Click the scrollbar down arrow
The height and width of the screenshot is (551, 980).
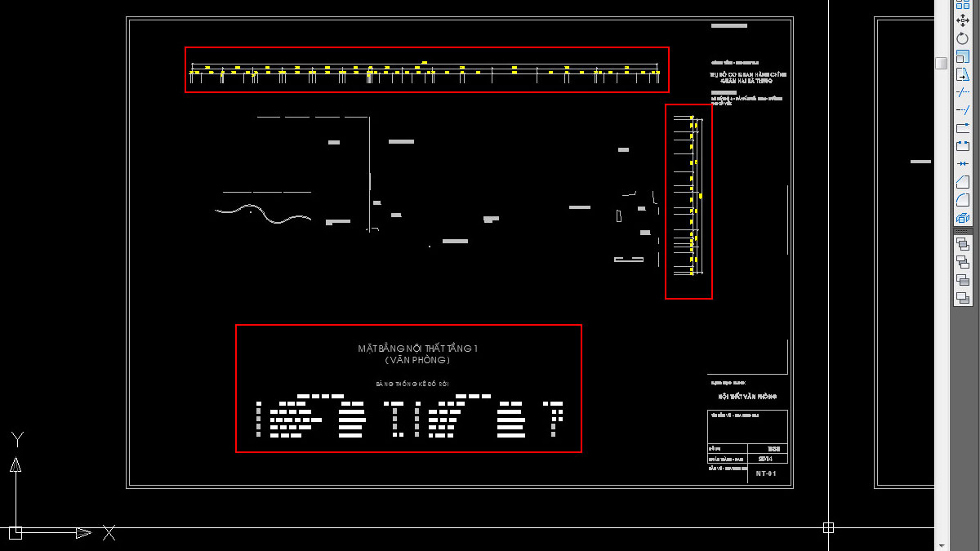[941, 544]
